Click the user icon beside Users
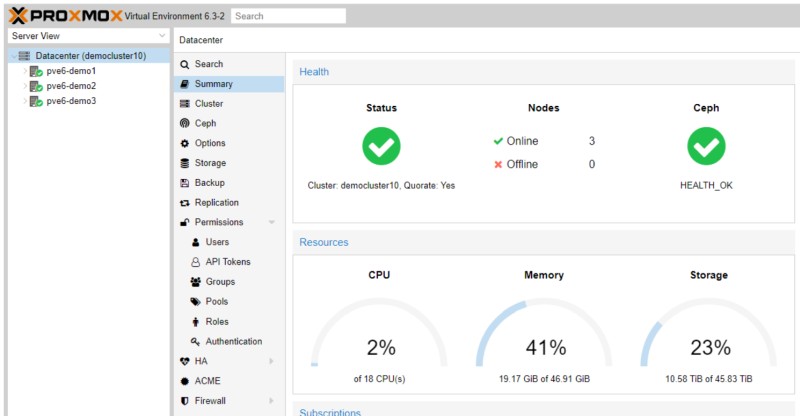Viewport: 800px width, 416px height. point(195,242)
